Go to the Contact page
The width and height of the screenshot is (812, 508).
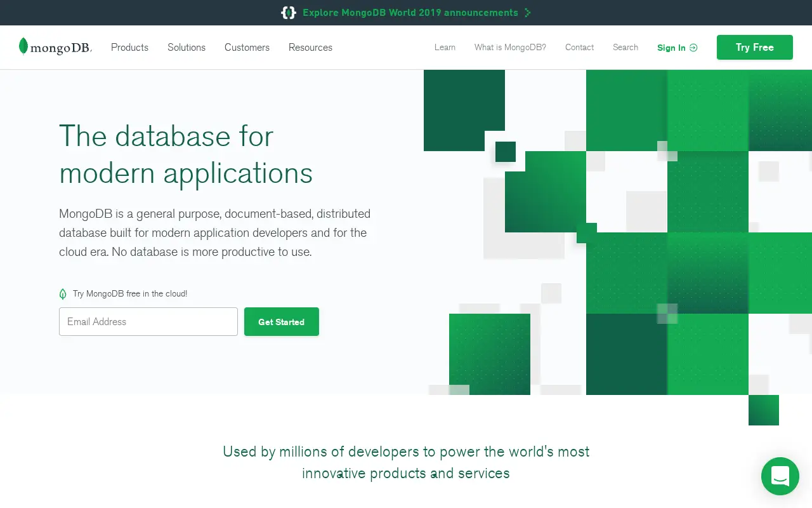pos(579,48)
